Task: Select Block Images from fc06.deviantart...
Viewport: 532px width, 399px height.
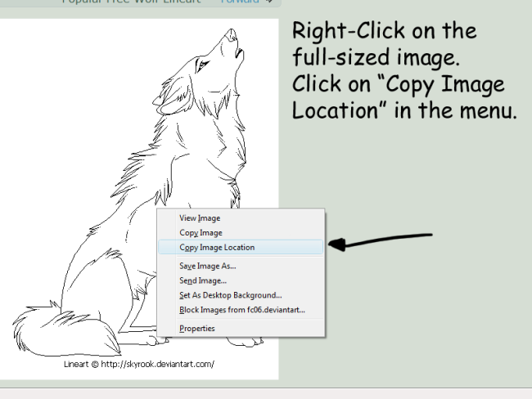Action: click(x=241, y=310)
